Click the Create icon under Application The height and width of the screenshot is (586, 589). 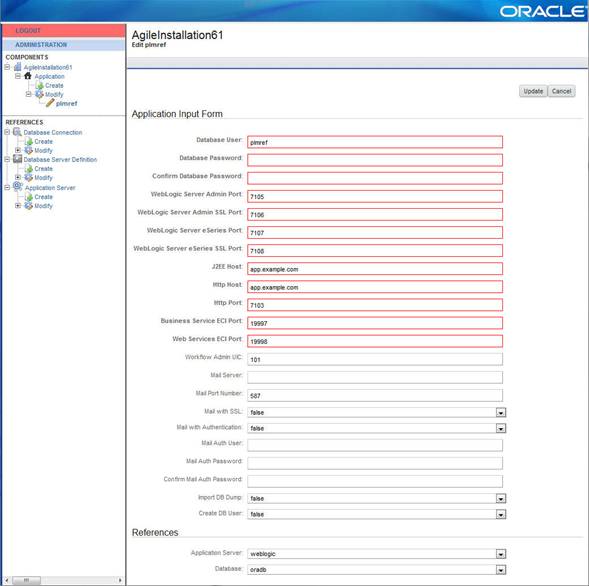click(x=39, y=85)
